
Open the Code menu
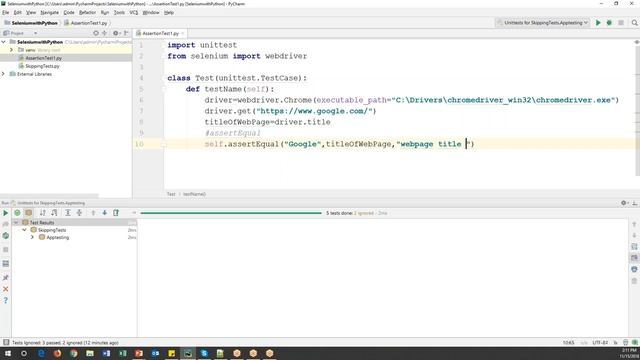pos(69,13)
